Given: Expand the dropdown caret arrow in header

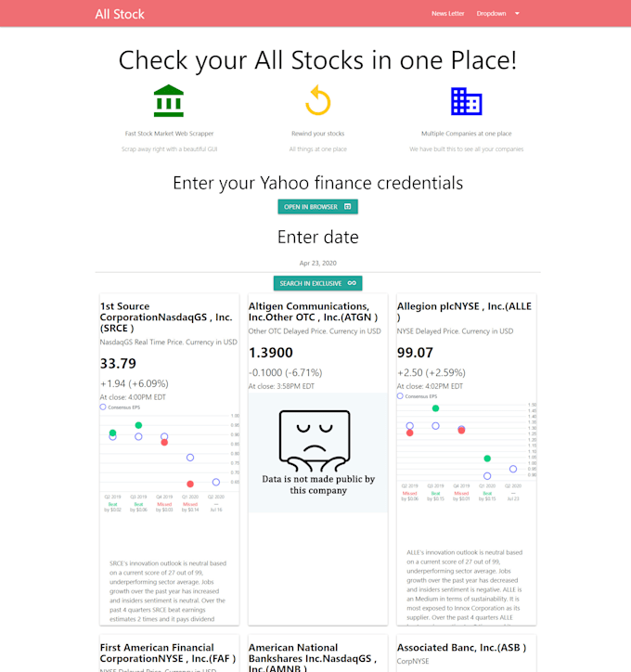Looking at the screenshot, I should click(517, 14).
